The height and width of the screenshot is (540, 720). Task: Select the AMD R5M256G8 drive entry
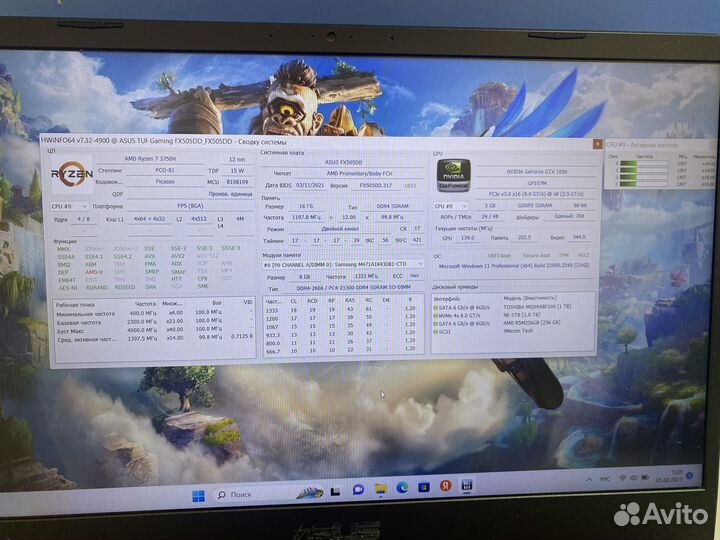532,322
